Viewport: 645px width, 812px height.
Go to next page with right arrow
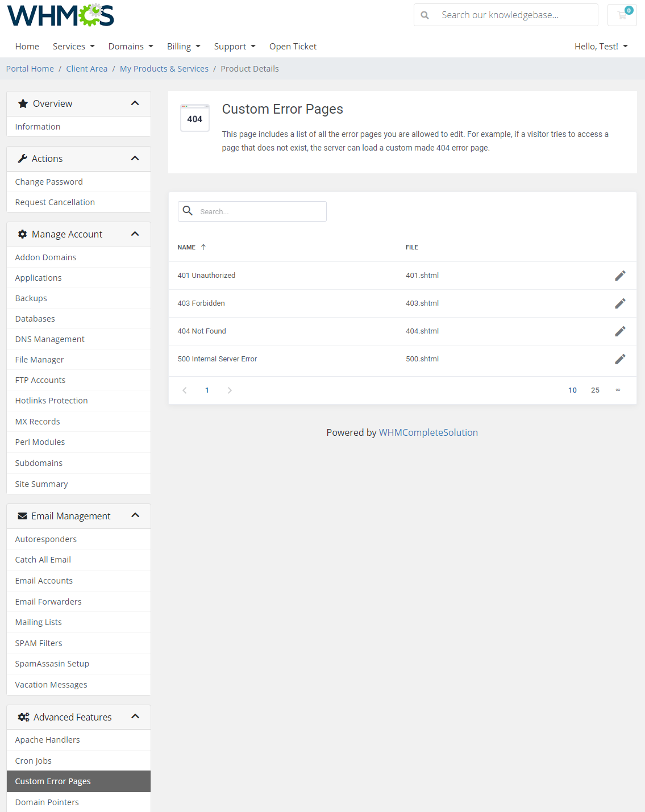[x=230, y=390]
